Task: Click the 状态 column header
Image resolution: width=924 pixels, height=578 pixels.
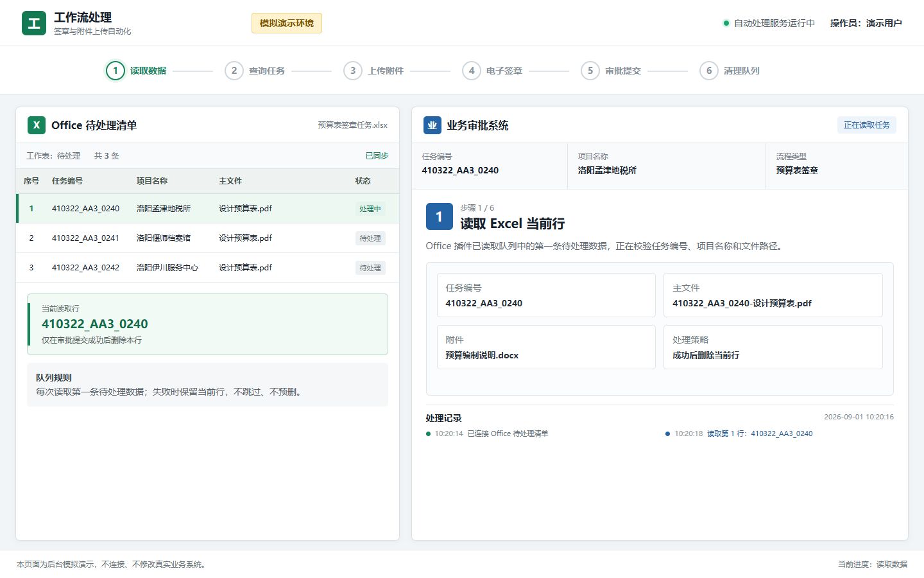Action: point(363,181)
